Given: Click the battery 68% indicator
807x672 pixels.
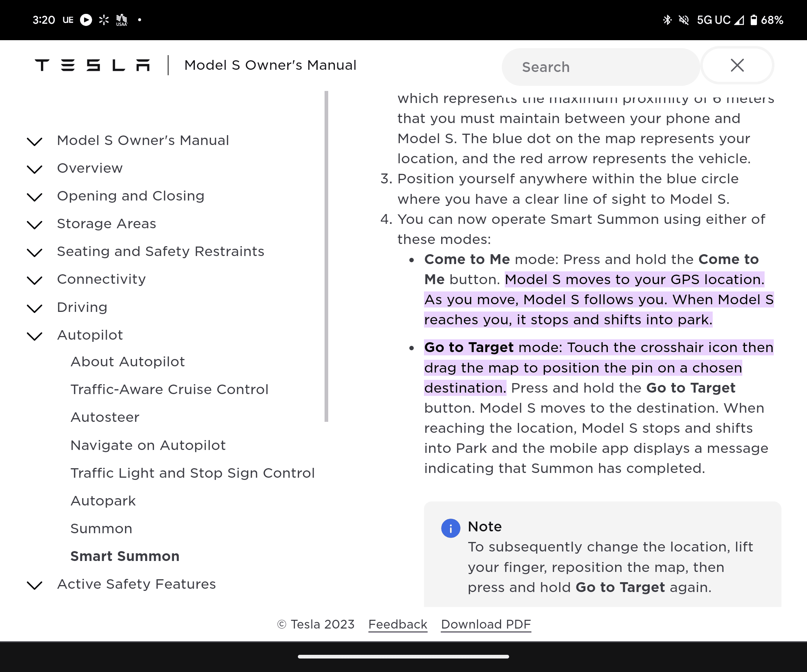Looking at the screenshot, I should coord(767,20).
